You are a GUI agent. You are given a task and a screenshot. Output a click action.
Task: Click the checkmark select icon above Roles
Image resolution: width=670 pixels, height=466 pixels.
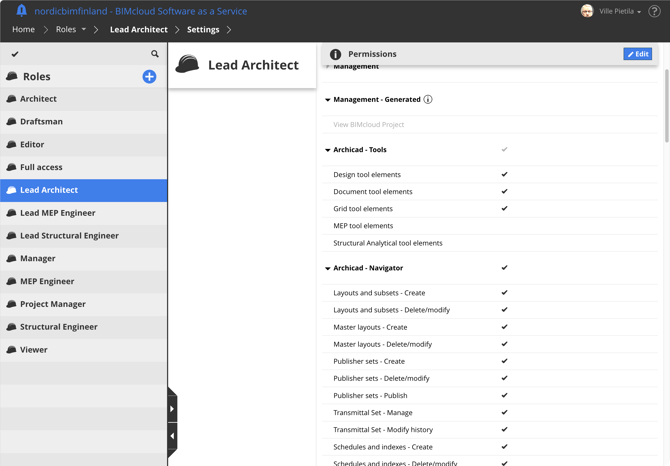[15, 54]
